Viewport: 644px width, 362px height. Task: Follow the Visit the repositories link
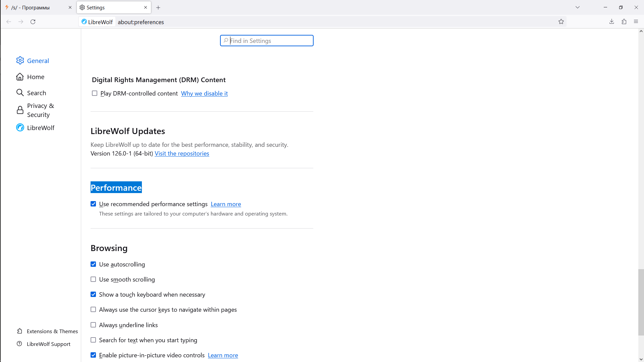182,154
